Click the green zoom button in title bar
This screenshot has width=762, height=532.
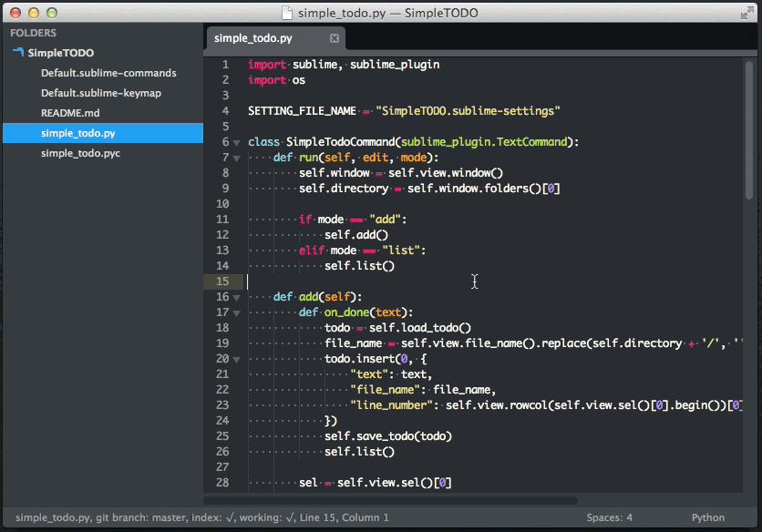coord(50,13)
